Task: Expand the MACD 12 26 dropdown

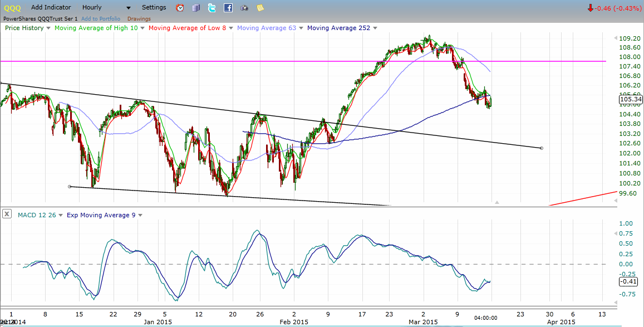Action: [x=61, y=215]
